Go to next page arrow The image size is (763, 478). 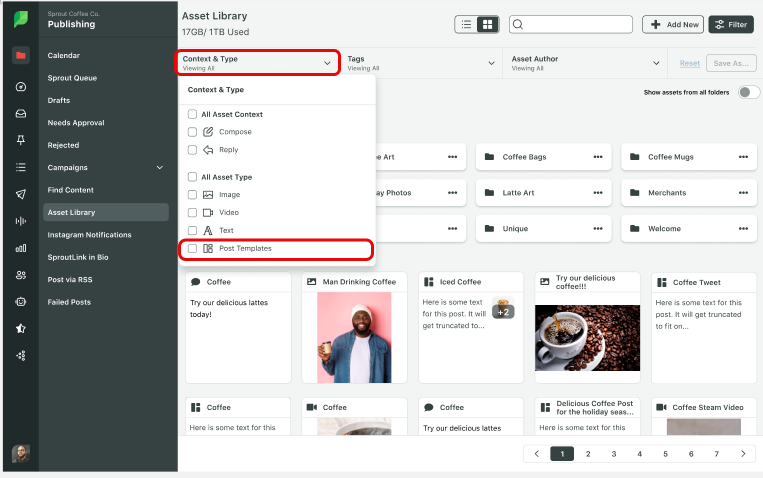(x=743, y=454)
